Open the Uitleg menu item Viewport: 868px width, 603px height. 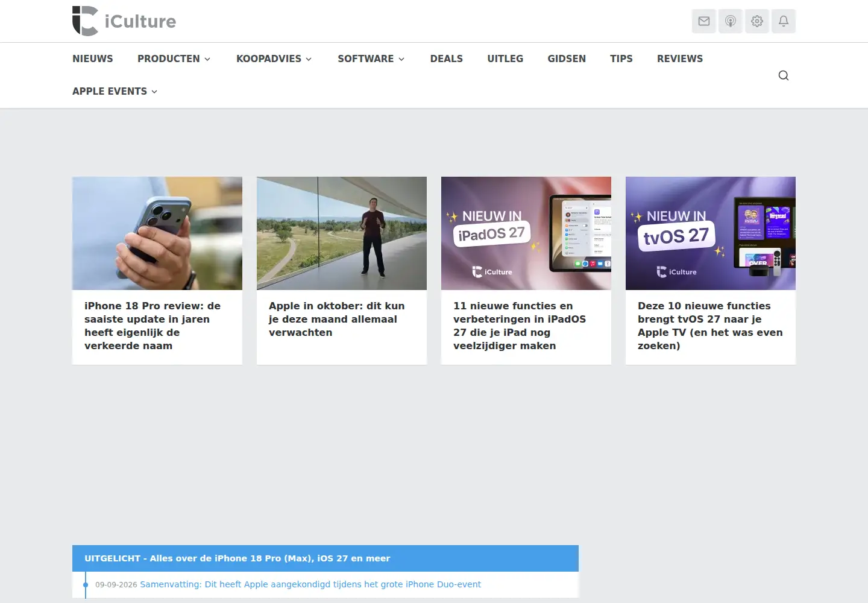tap(505, 58)
